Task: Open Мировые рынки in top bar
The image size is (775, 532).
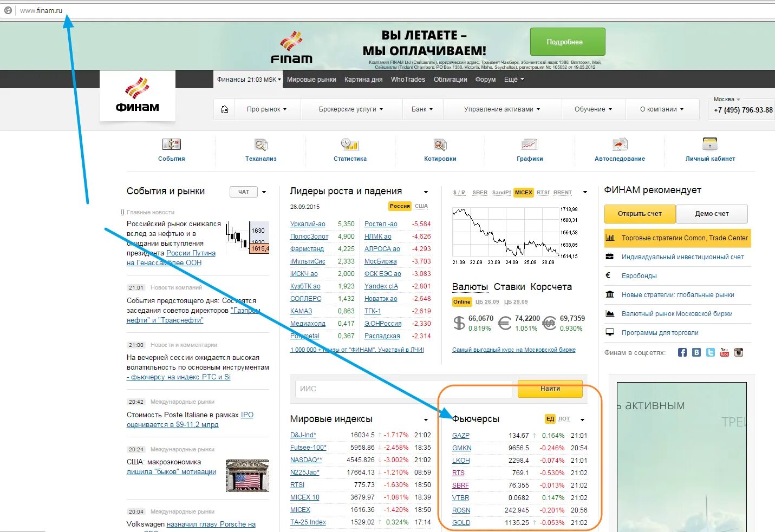Action: [x=311, y=80]
